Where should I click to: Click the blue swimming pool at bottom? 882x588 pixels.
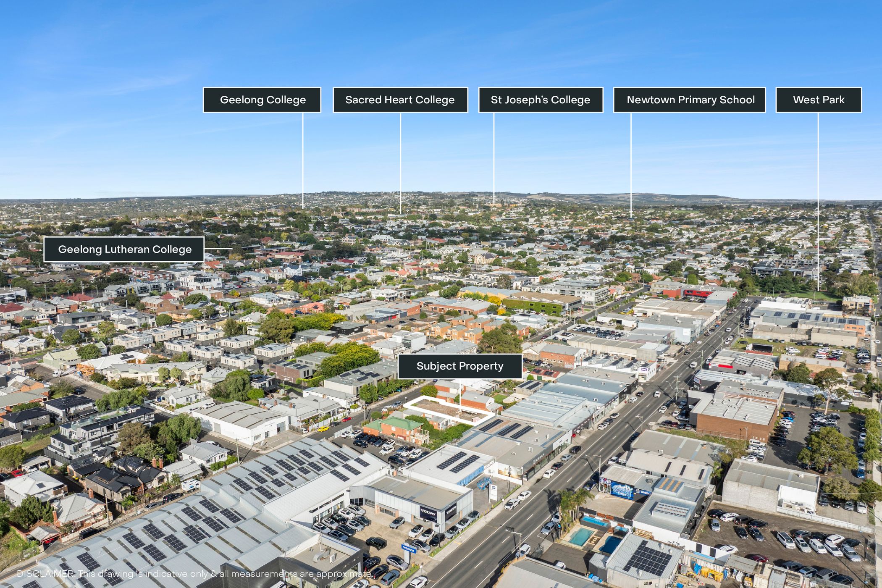coord(581,537)
